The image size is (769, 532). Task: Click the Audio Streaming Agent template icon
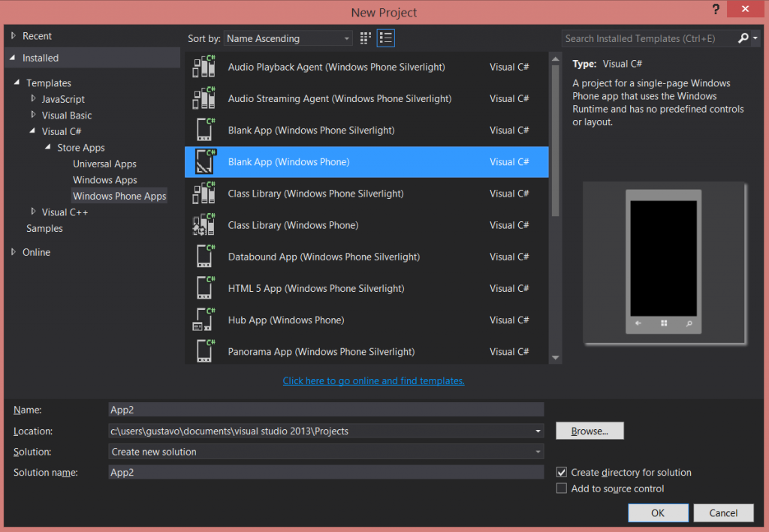[x=204, y=98]
